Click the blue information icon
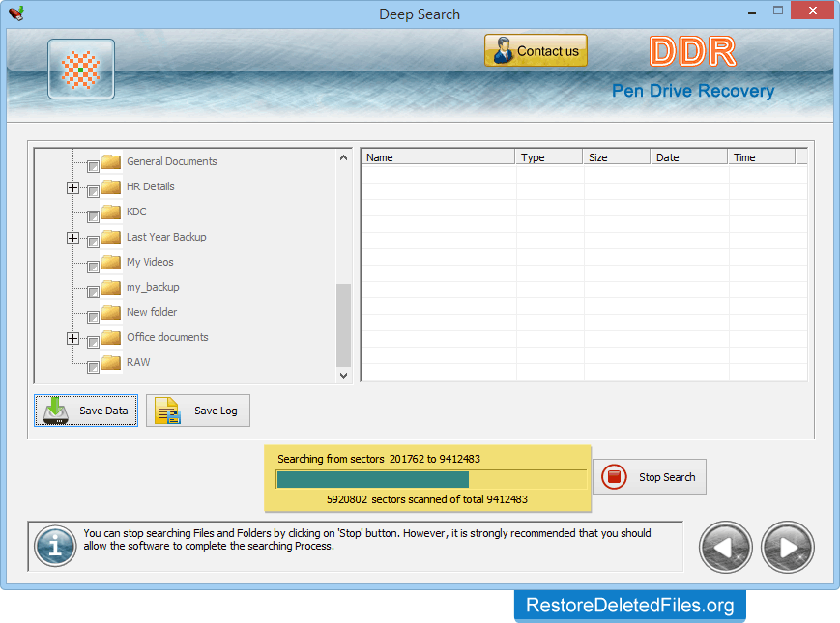The width and height of the screenshot is (840, 623). tap(55, 546)
